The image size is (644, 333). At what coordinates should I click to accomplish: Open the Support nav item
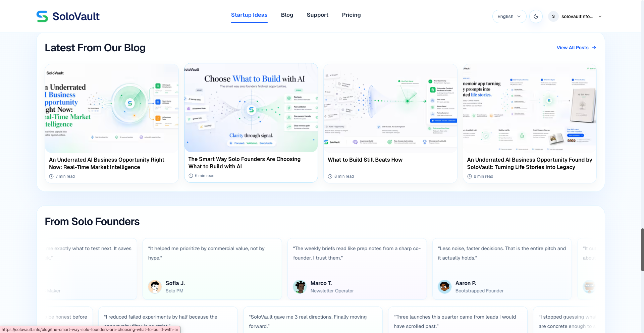(318, 15)
